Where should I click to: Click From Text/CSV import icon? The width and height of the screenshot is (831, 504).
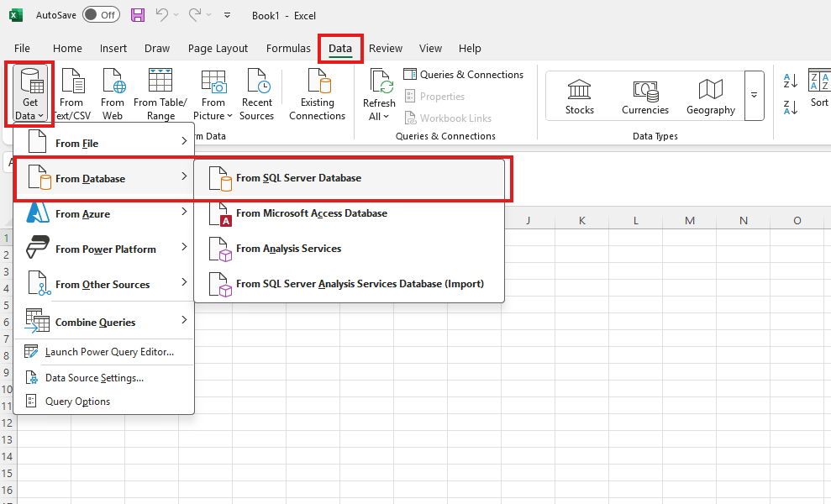72,94
